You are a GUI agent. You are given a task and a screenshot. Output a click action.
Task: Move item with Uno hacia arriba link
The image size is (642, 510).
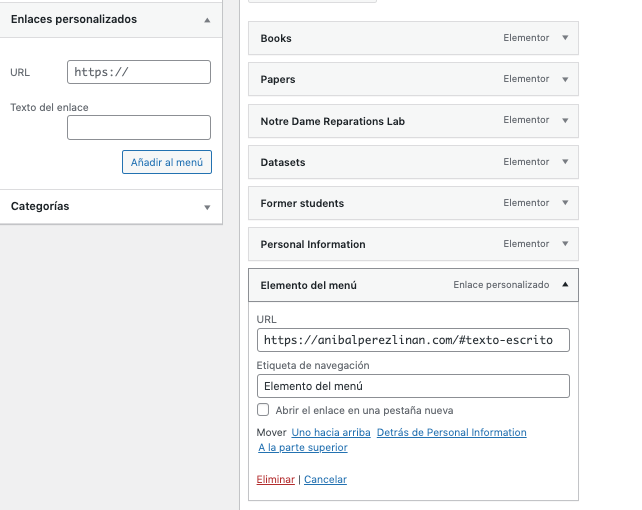[x=331, y=433]
